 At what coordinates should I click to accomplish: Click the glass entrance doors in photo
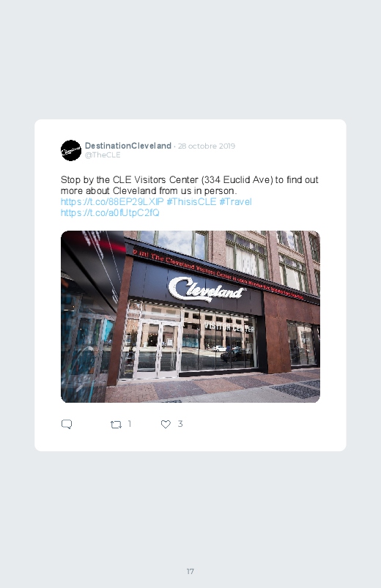click(158, 349)
